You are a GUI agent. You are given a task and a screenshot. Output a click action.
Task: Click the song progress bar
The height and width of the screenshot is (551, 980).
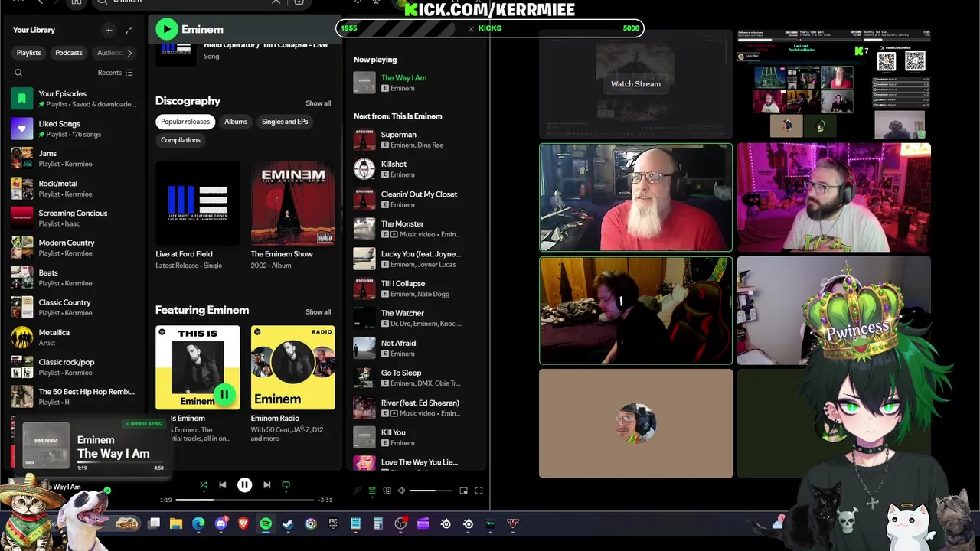point(245,500)
